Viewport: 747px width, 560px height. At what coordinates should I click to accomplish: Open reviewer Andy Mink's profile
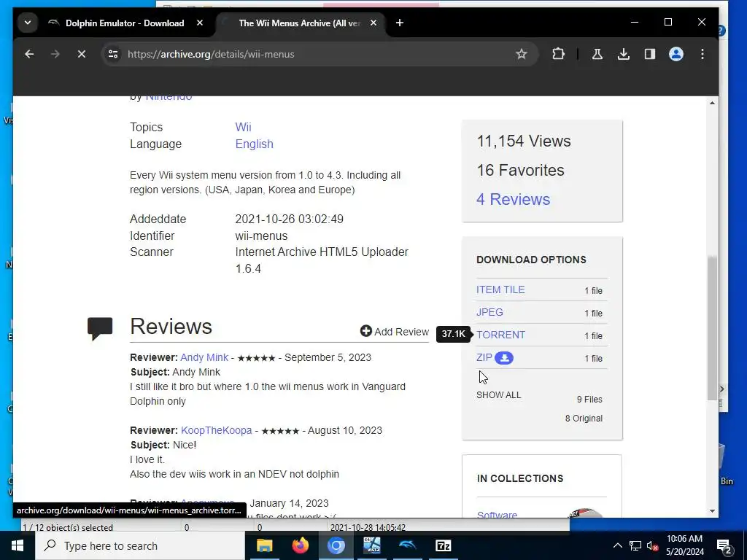[204, 357]
